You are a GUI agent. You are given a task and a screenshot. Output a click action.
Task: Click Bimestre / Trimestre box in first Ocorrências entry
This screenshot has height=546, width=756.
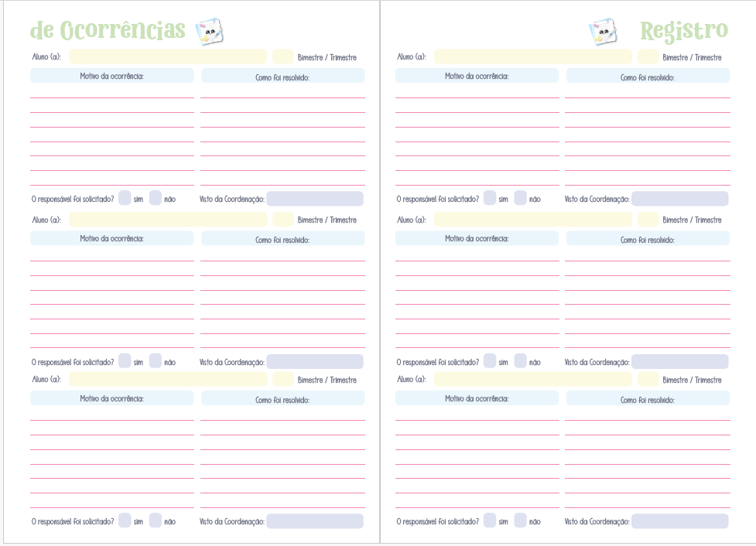pyautogui.click(x=283, y=56)
